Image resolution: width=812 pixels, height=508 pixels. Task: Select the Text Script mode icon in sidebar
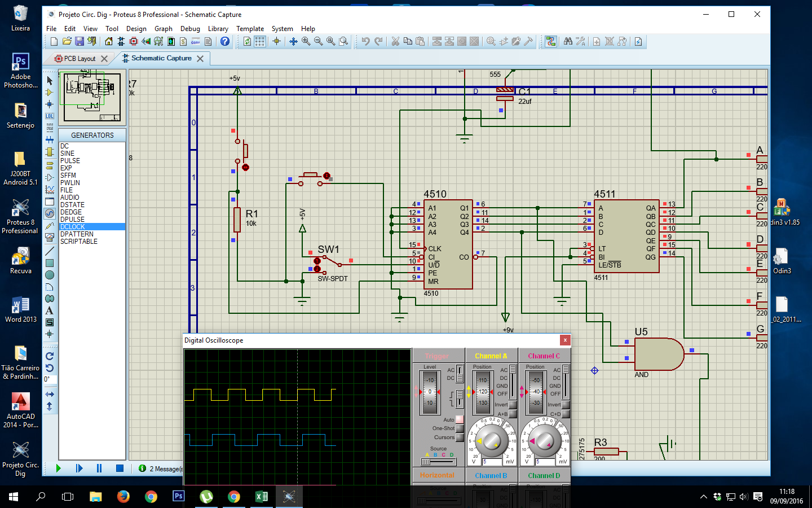coord(50,128)
